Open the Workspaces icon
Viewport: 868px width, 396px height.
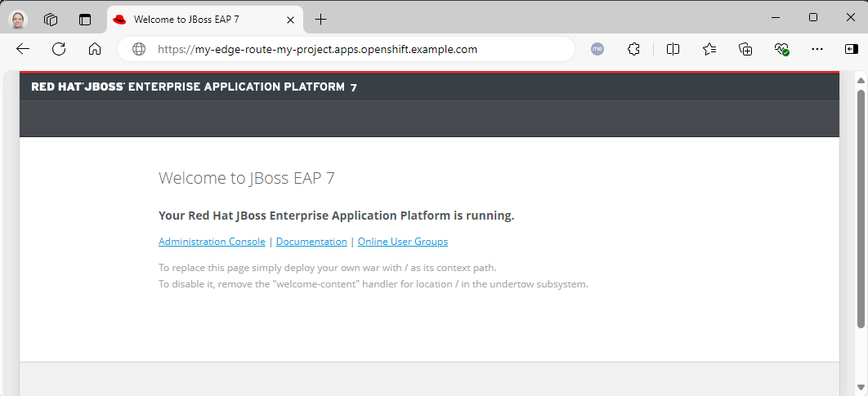tap(51, 20)
